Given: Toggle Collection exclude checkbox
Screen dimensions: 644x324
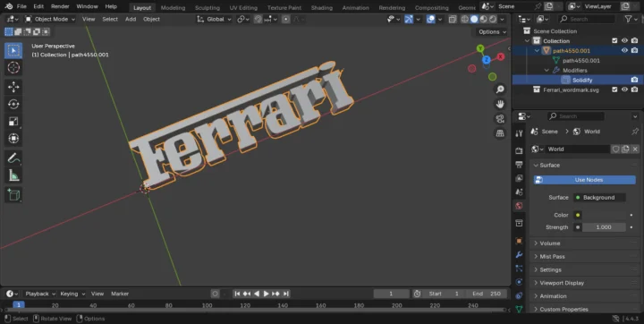Looking at the screenshot, I should point(614,40).
